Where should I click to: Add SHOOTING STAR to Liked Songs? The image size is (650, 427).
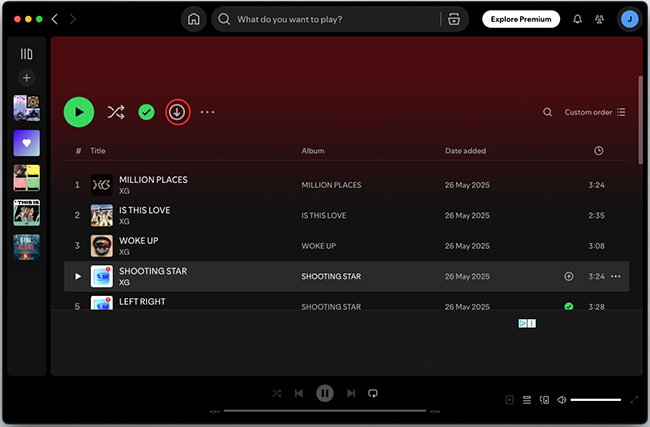[569, 276]
